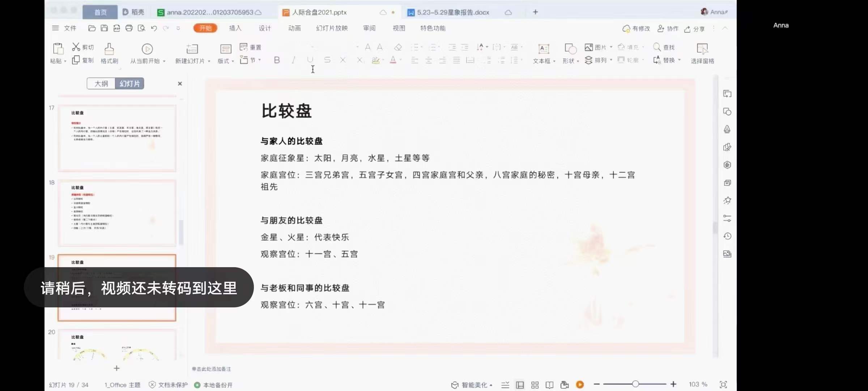The image size is (868, 391).
Task: Open the Find tool 查找
Action: pos(665,47)
